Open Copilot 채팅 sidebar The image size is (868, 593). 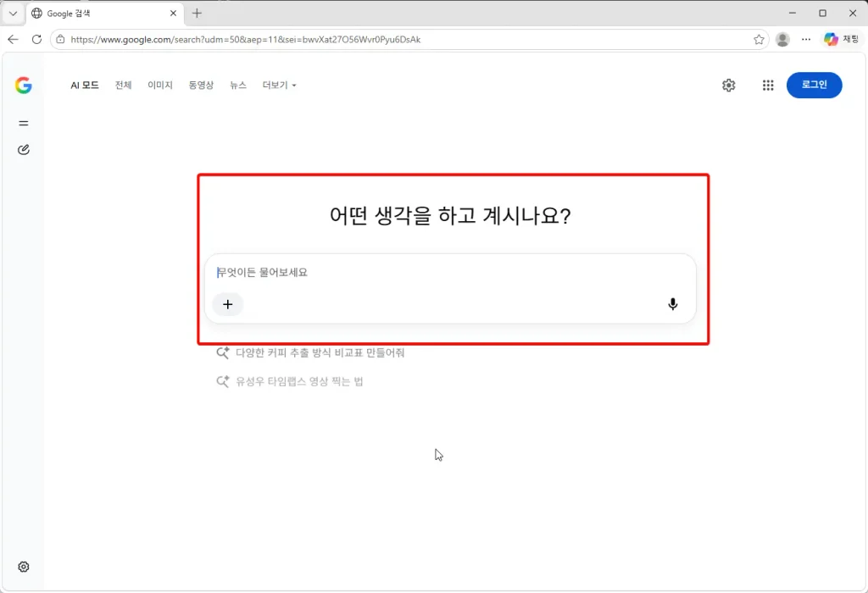point(841,39)
